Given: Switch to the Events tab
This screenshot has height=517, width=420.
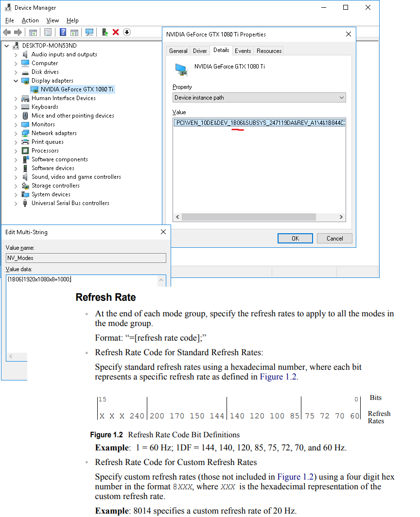Looking at the screenshot, I should pyautogui.click(x=243, y=51).
